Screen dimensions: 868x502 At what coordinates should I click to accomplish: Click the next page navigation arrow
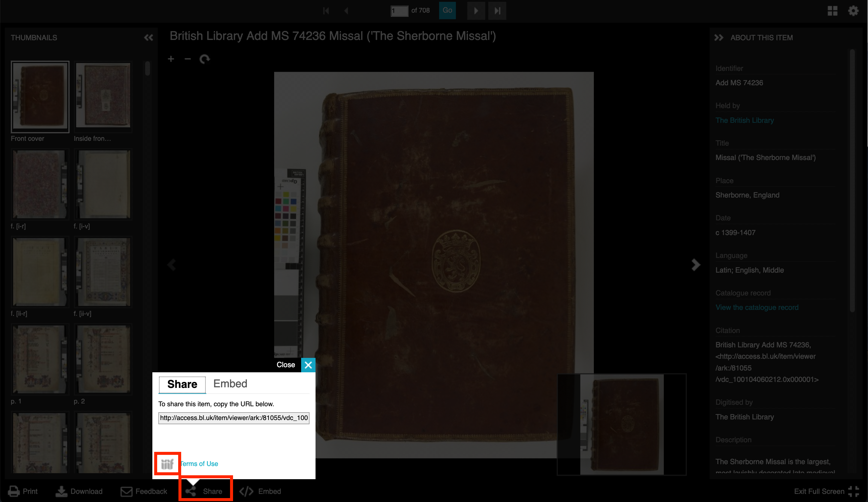tap(476, 10)
